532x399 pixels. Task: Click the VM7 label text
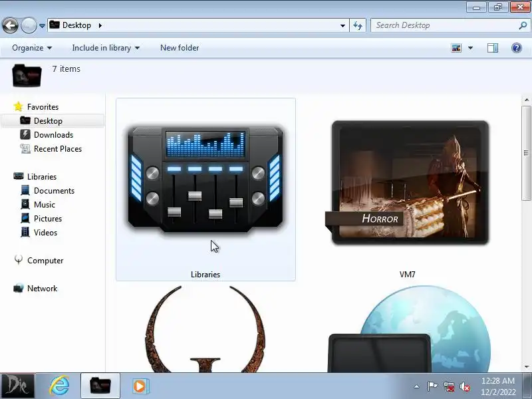pos(407,275)
